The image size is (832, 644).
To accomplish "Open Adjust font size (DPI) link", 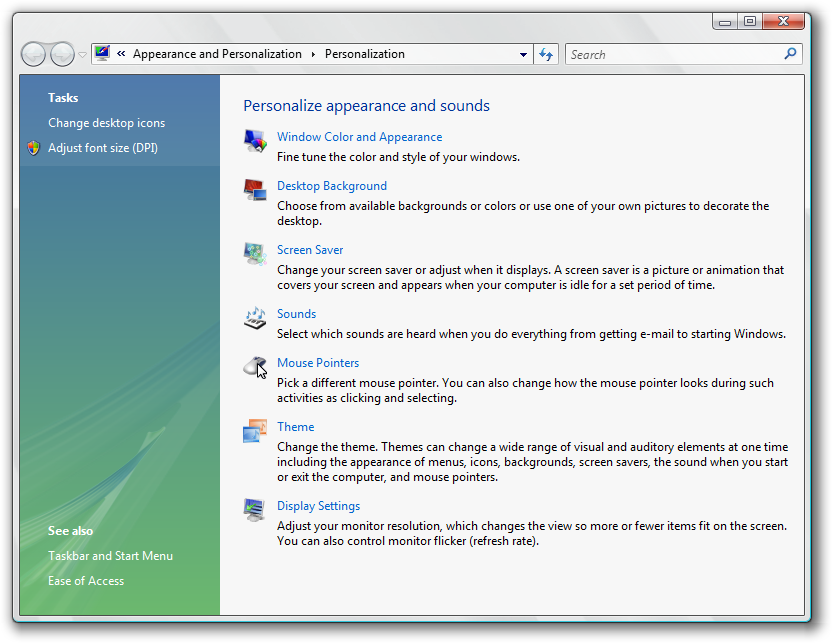I will (103, 148).
